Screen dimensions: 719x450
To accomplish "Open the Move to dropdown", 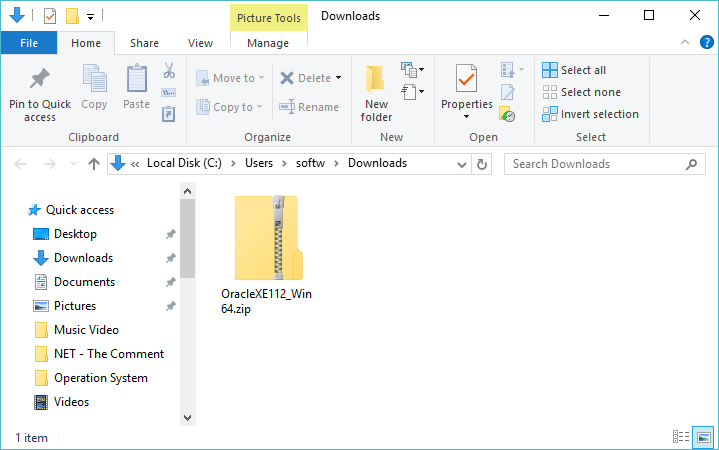I will click(x=230, y=78).
